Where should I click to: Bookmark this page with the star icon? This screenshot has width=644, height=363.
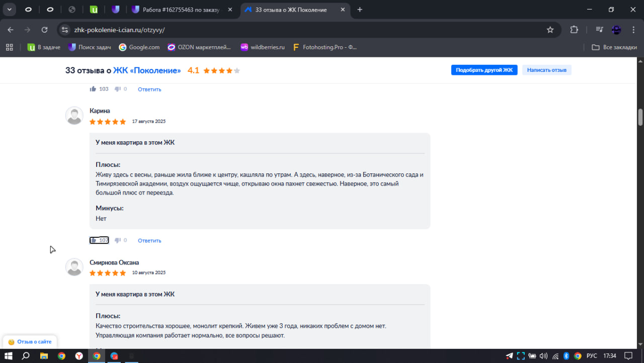(550, 30)
